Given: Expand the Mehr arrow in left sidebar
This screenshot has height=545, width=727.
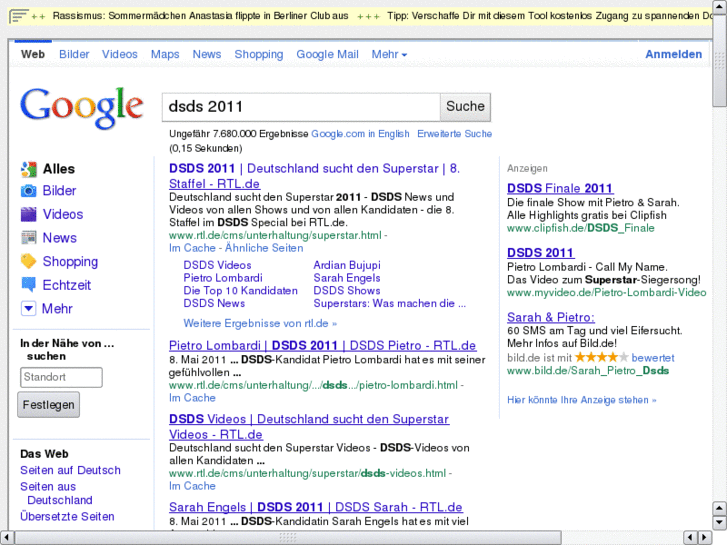Looking at the screenshot, I should pos(28,309).
